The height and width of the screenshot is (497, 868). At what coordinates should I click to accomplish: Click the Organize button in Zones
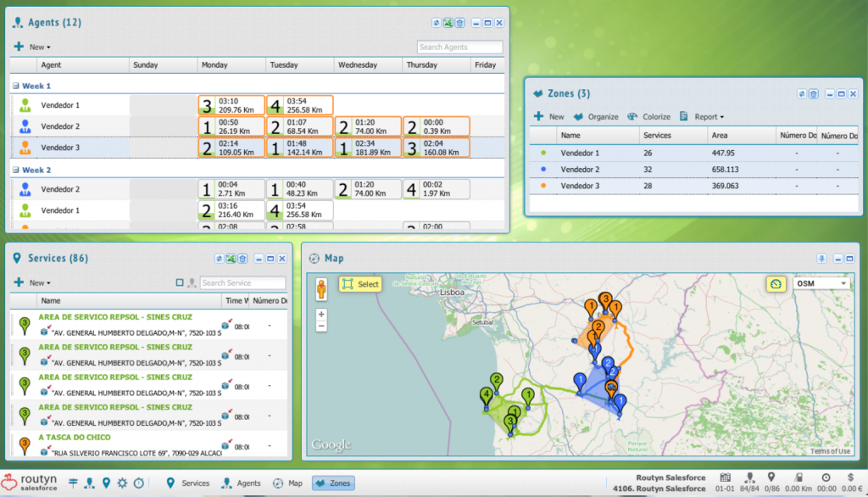pyautogui.click(x=596, y=116)
